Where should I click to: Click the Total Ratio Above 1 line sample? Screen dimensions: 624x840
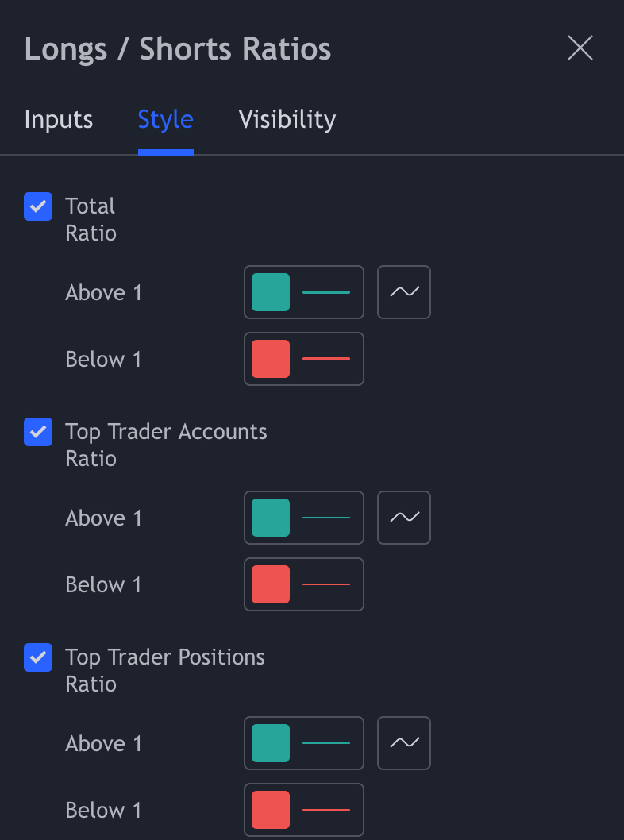[326, 292]
